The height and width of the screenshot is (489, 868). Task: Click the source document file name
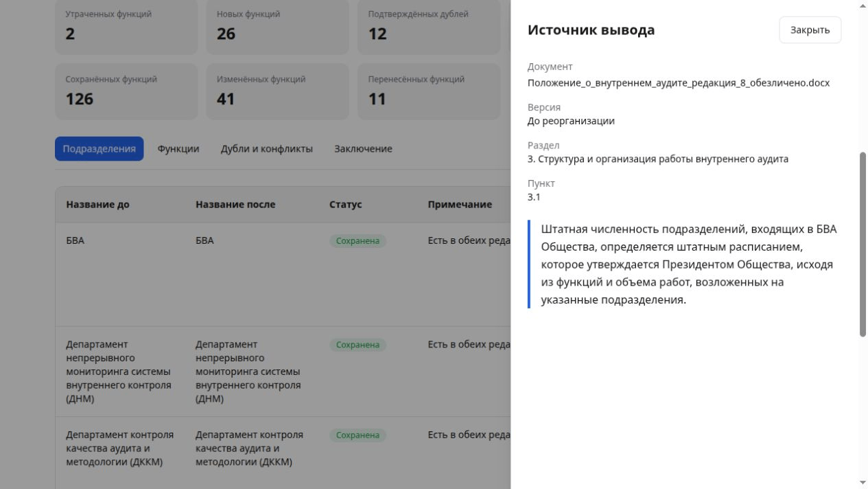pos(679,83)
